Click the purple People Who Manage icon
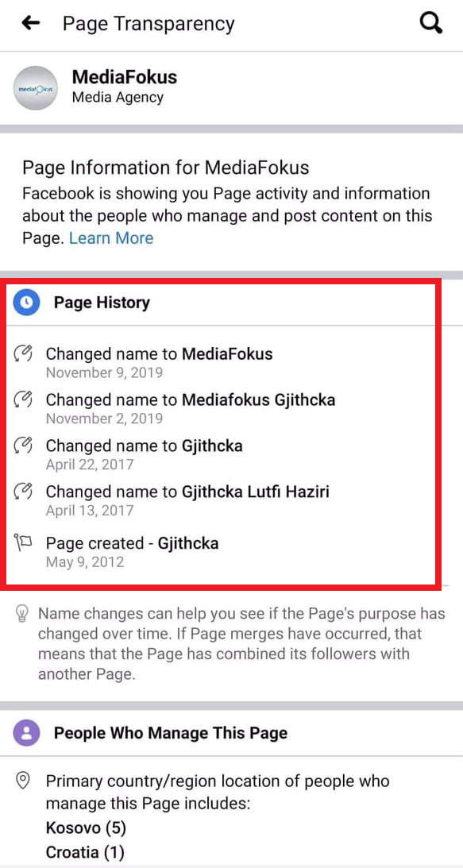This screenshot has height=868, width=463. (26, 734)
